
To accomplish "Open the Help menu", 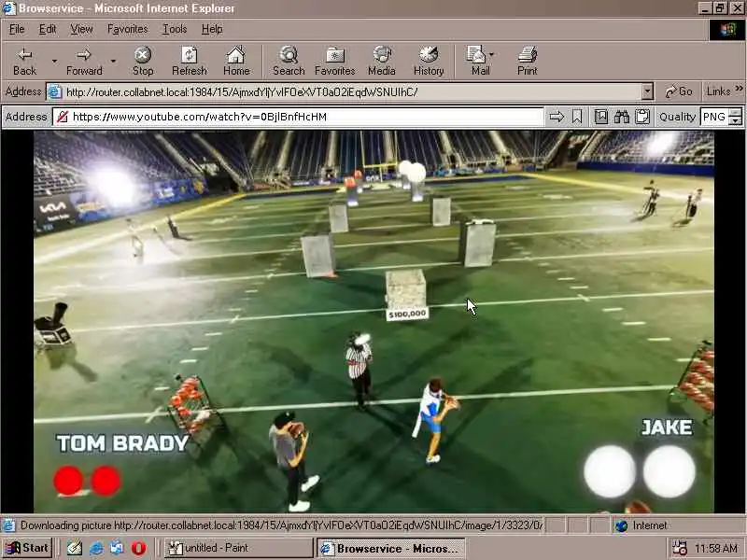I will [x=212, y=30].
